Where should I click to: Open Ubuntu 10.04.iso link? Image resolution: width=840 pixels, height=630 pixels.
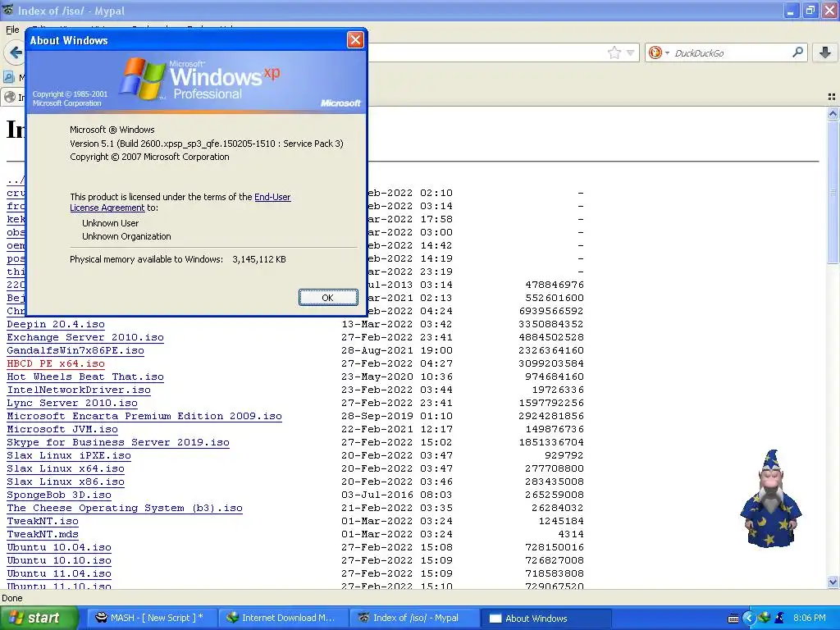[x=59, y=547]
